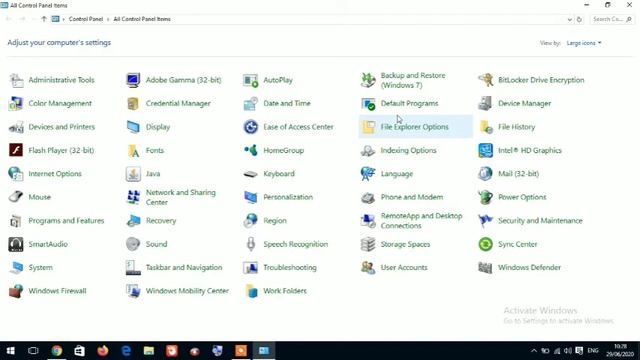Click the Storage Spaces link text

(405, 244)
